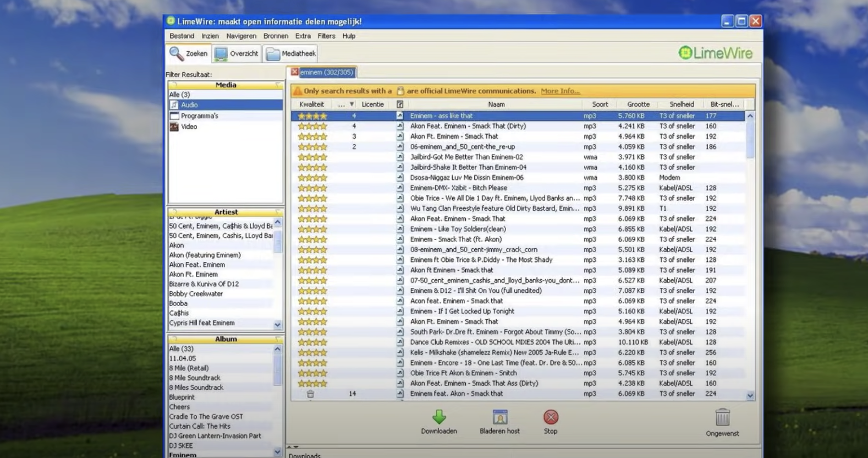The height and width of the screenshot is (458, 868).
Task: Sort results by Soort column
Action: click(600, 104)
